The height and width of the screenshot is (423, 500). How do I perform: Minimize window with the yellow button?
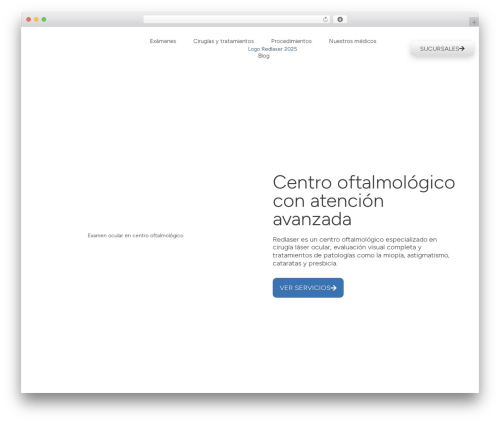tap(36, 20)
